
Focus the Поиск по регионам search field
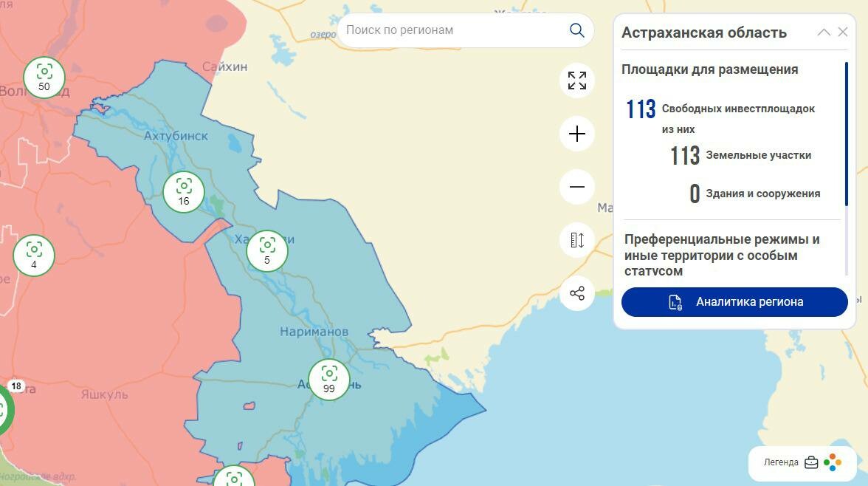[x=450, y=30]
